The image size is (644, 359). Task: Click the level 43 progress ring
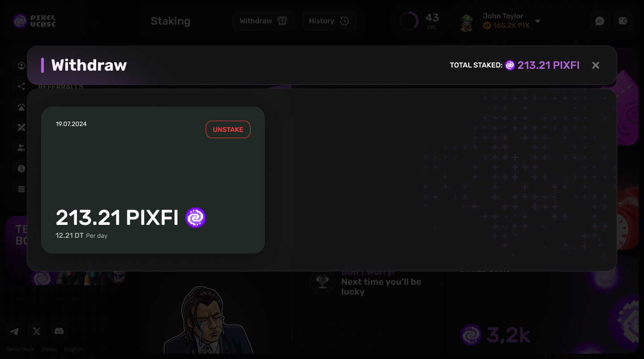pos(408,21)
